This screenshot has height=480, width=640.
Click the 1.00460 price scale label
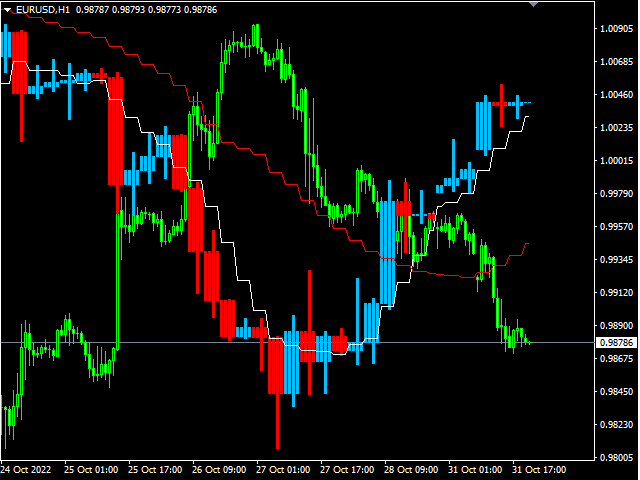(616, 95)
